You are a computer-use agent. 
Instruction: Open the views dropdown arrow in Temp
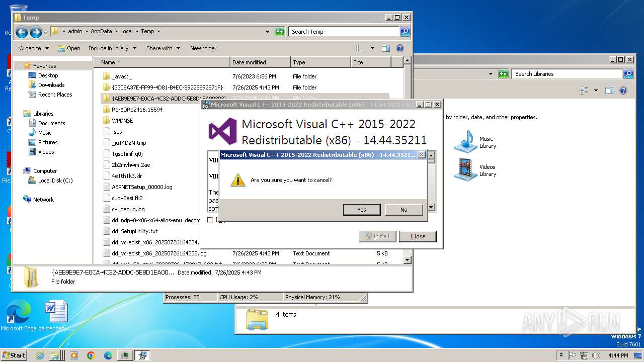(372, 48)
